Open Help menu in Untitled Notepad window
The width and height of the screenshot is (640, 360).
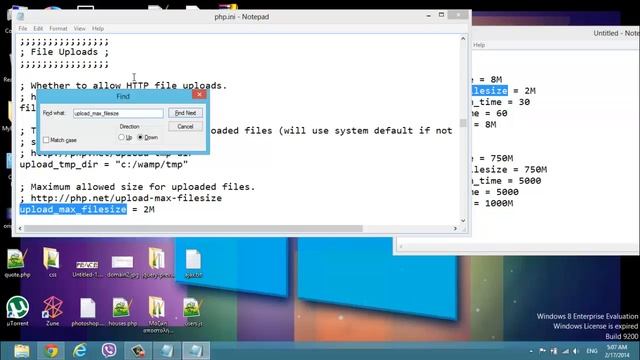point(479,45)
